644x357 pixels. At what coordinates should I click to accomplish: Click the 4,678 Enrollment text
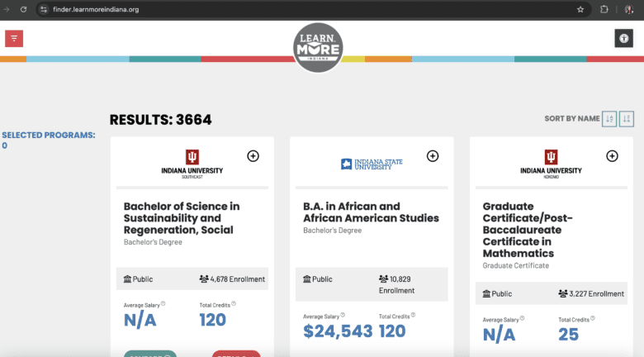237,279
